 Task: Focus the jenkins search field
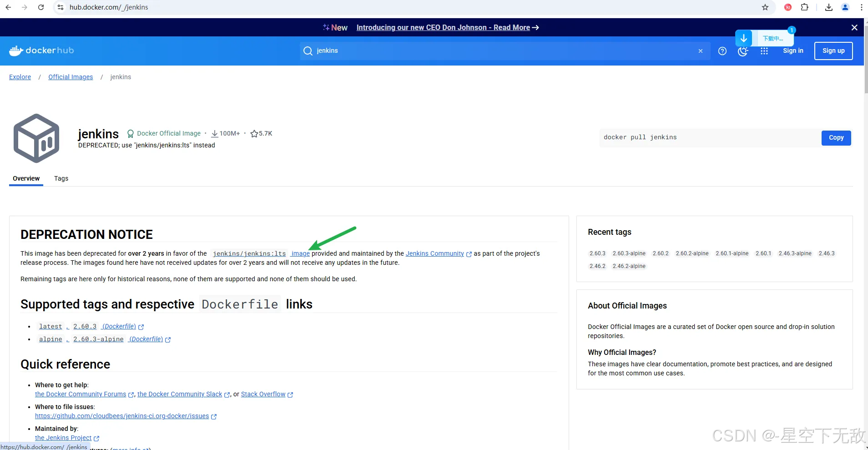[x=505, y=51]
